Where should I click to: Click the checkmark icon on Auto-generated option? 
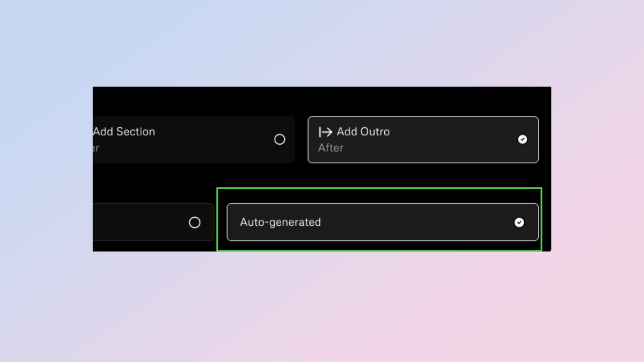click(x=519, y=223)
